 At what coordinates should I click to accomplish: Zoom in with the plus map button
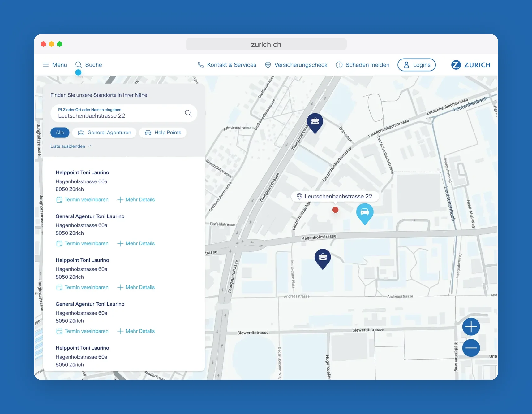pos(471,327)
